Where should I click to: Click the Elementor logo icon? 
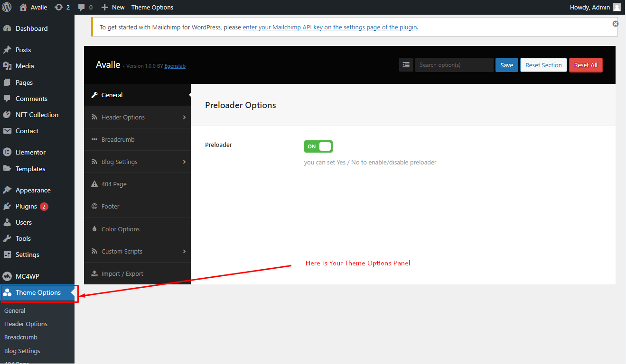[7, 152]
